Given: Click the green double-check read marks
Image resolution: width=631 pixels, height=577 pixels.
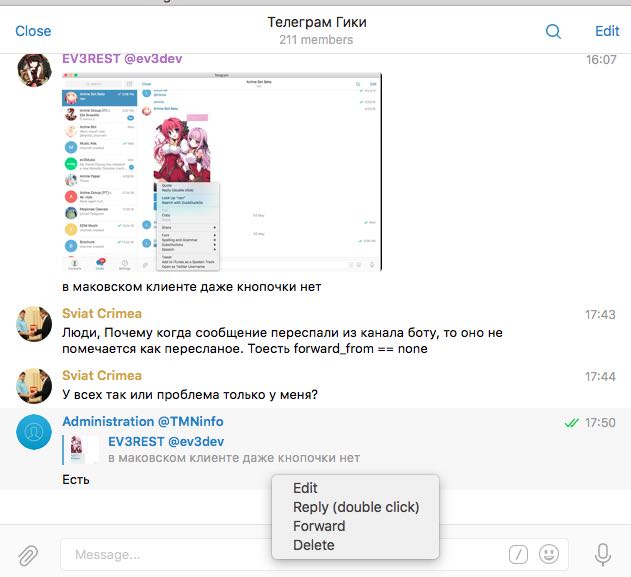Looking at the screenshot, I should [571, 423].
